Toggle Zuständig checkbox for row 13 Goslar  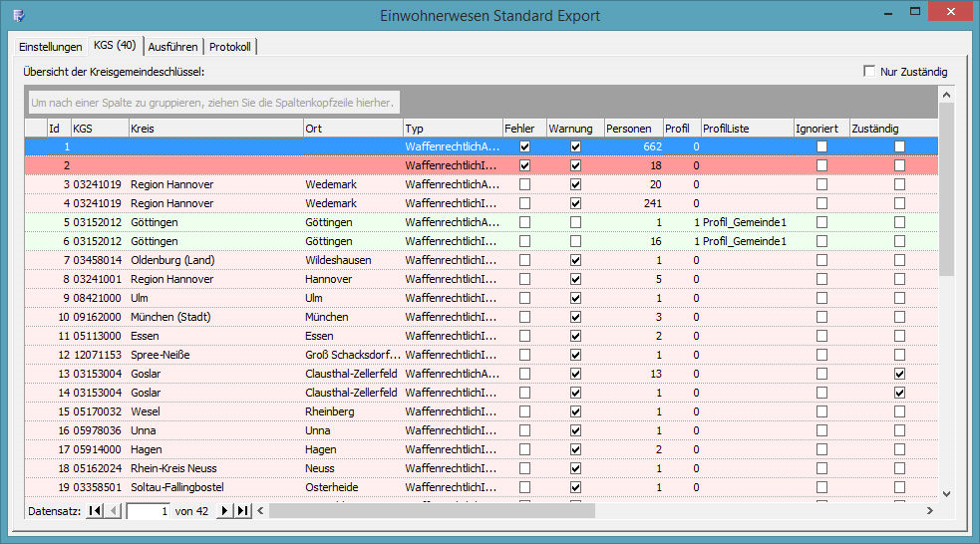tap(899, 374)
